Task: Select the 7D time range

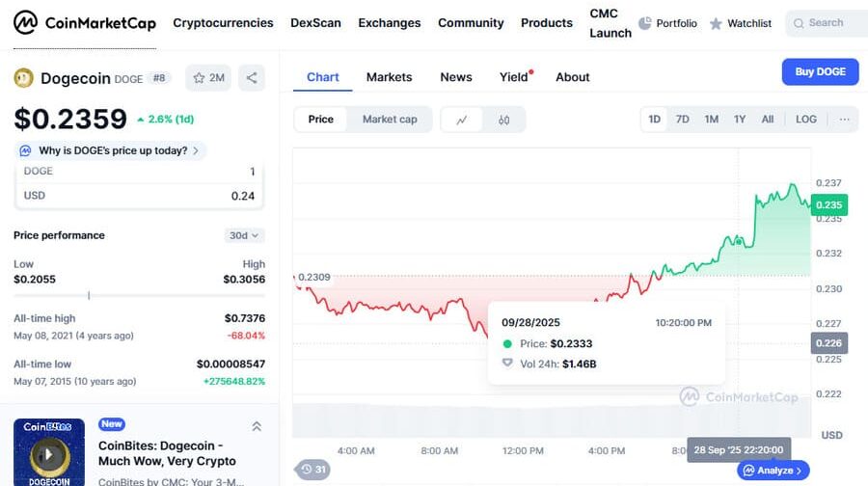Action: [x=683, y=119]
